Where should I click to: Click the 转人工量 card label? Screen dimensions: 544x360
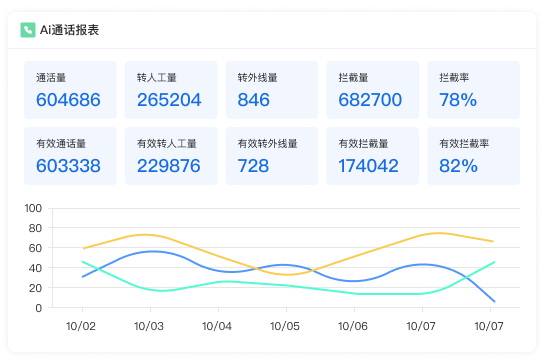(157, 78)
